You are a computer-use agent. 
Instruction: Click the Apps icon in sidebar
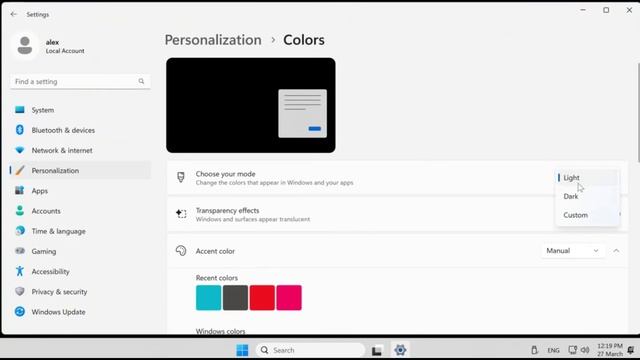(x=20, y=191)
